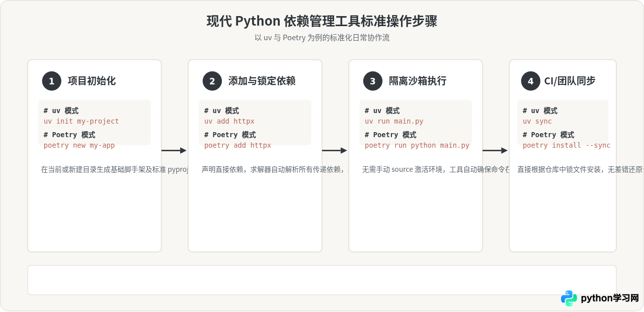Click the command uv sync

(x=537, y=121)
